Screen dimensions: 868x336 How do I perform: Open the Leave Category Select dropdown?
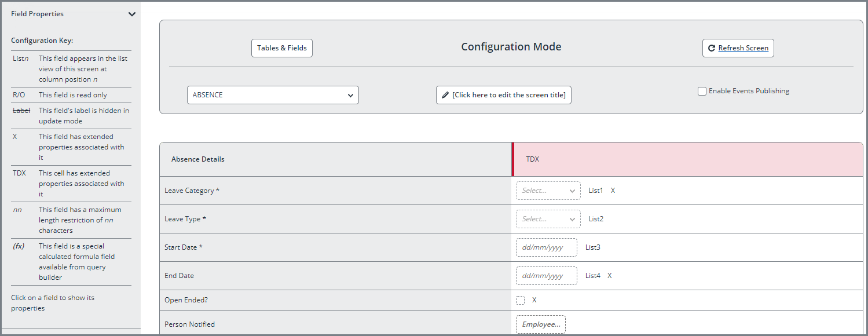click(547, 190)
